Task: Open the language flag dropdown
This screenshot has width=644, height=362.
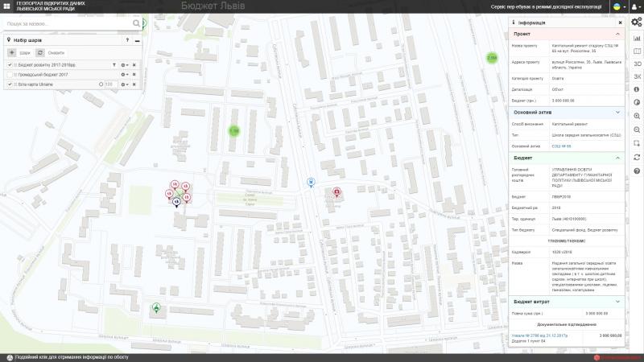Action: point(619,6)
